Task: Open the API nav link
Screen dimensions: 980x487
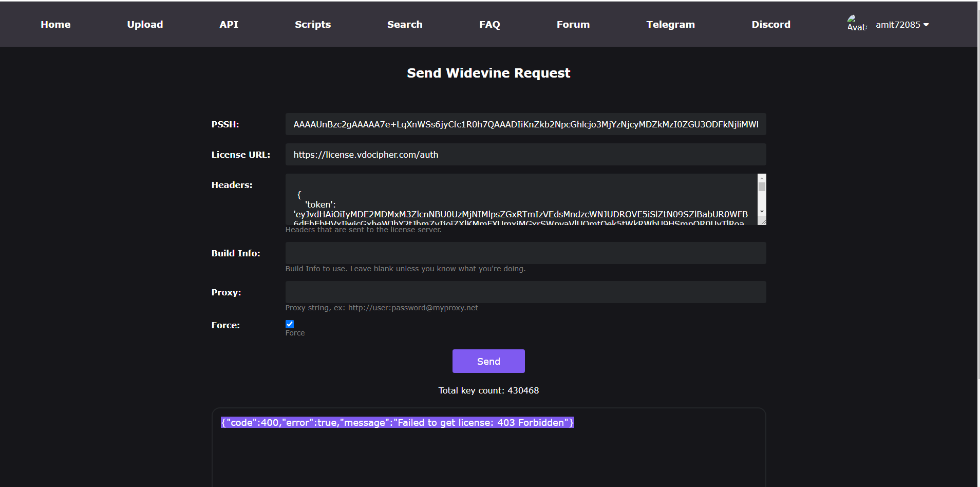Action: pyautogui.click(x=229, y=25)
